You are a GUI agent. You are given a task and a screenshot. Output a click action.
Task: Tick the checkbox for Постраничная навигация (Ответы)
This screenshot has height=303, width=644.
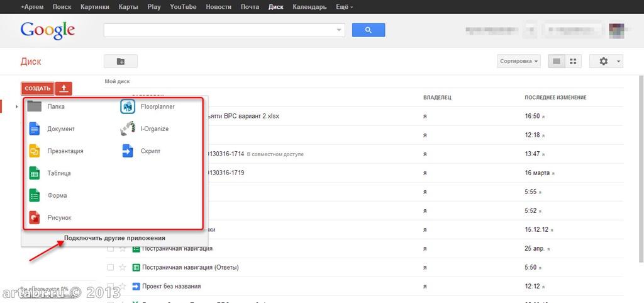111,268
